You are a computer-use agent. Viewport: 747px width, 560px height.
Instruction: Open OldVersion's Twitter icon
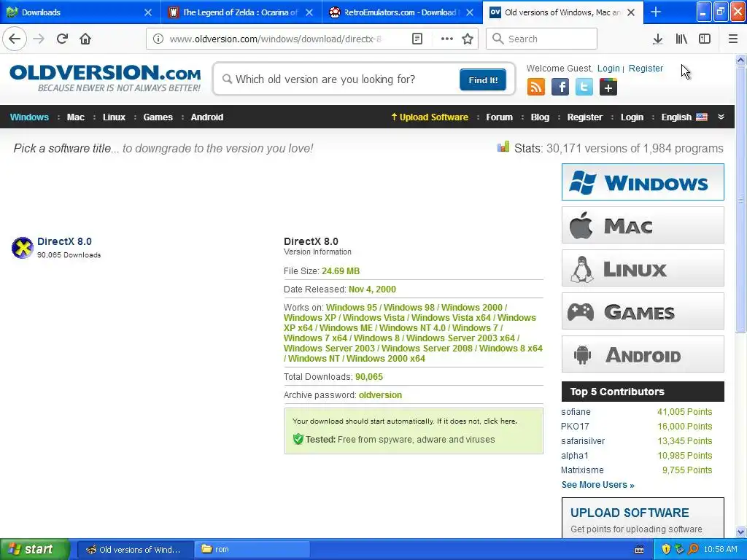(584, 87)
